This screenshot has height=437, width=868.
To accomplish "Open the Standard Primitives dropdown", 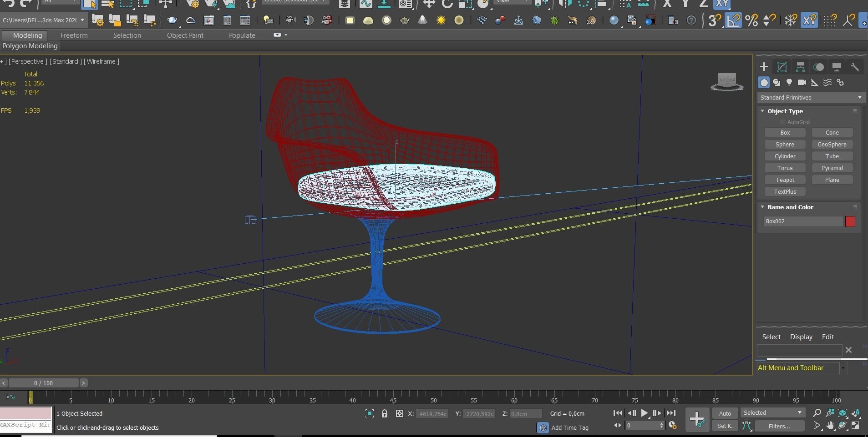I will click(x=811, y=97).
